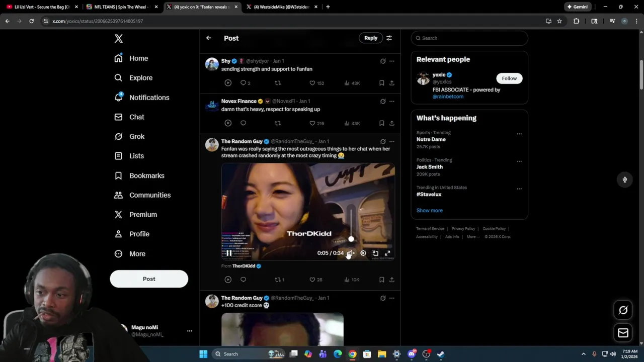Image resolution: width=644 pixels, height=362 pixels.
Task: Open Notifications in the sidebar
Action: click(x=142, y=98)
